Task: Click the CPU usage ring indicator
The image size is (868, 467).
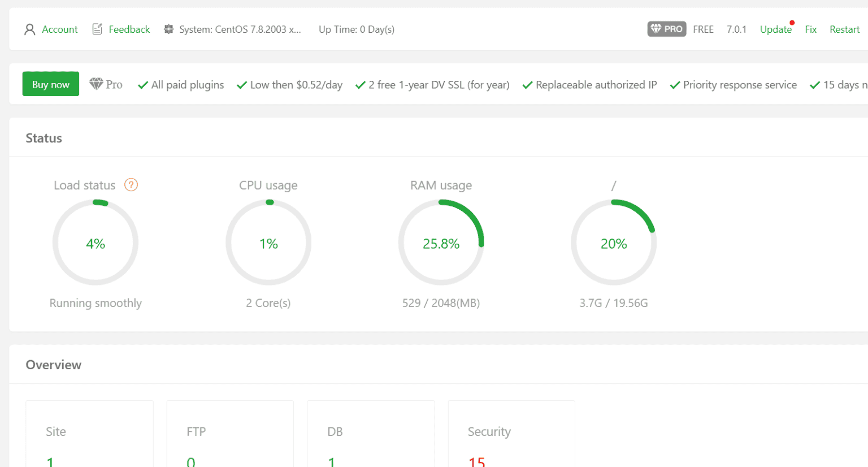Action: 268,243
